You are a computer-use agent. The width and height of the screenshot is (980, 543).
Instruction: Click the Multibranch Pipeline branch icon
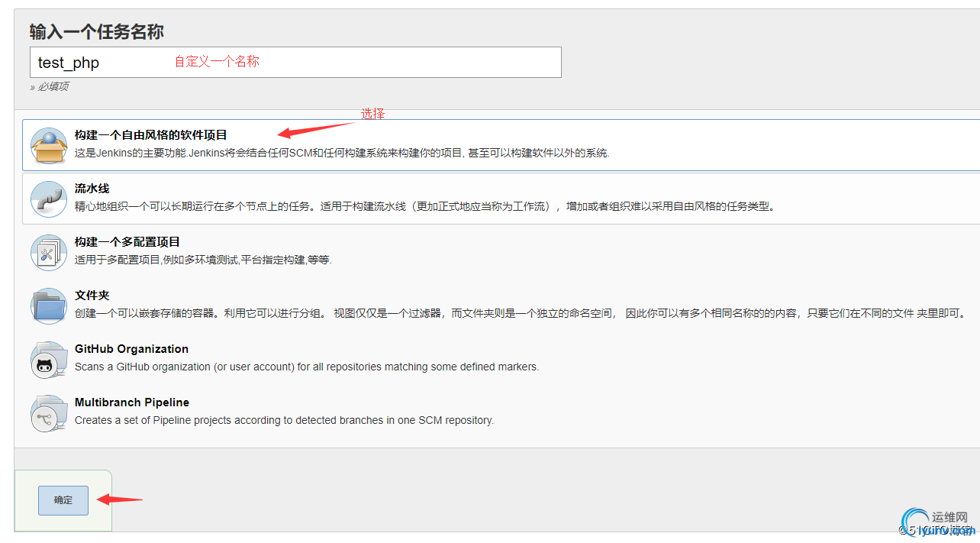coord(49,412)
